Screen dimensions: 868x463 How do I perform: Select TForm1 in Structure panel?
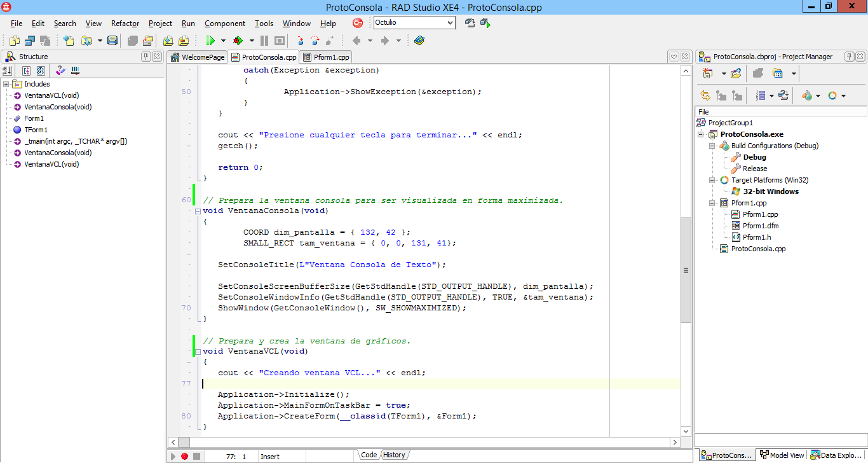click(36, 130)
